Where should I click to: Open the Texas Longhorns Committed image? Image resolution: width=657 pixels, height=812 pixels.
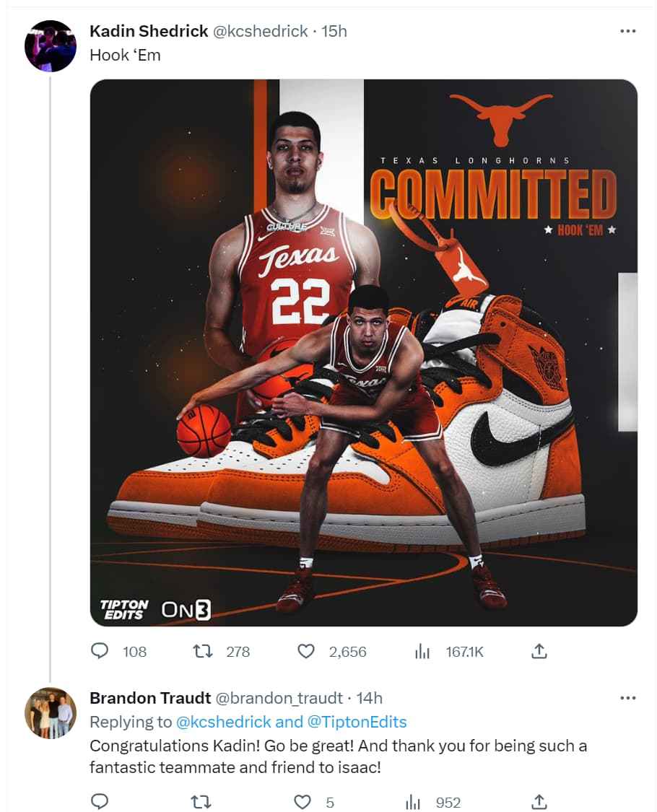[x=363, y=352]
